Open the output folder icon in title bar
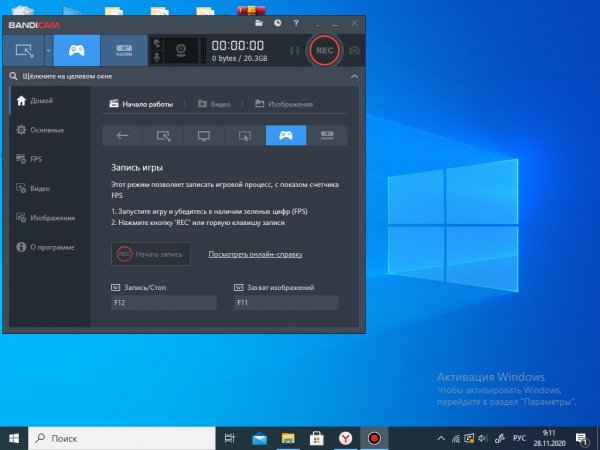The image size is (600, 450). pos(259,23)
